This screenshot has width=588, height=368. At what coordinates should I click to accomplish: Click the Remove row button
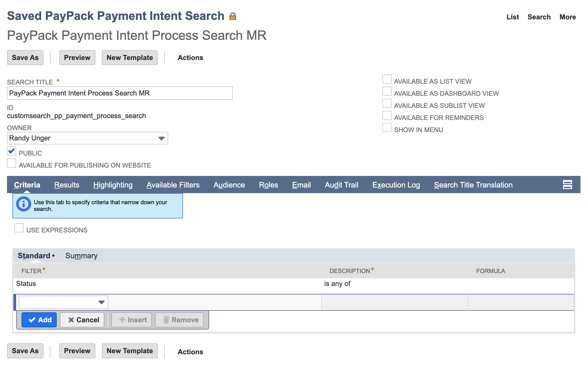click(180, 320)
